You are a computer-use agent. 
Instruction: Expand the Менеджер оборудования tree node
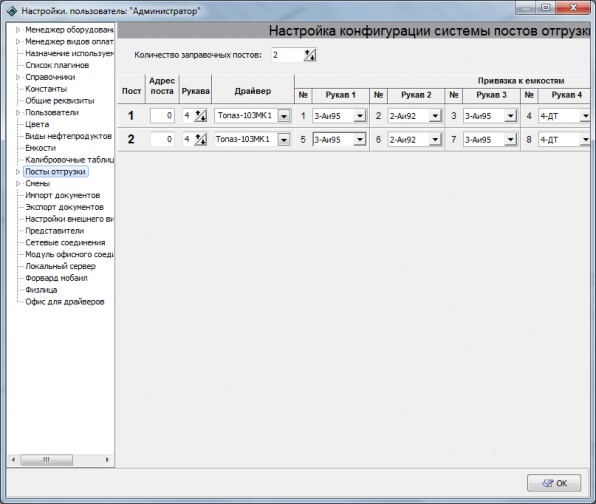pyautogui.click(x=17, y=30)
